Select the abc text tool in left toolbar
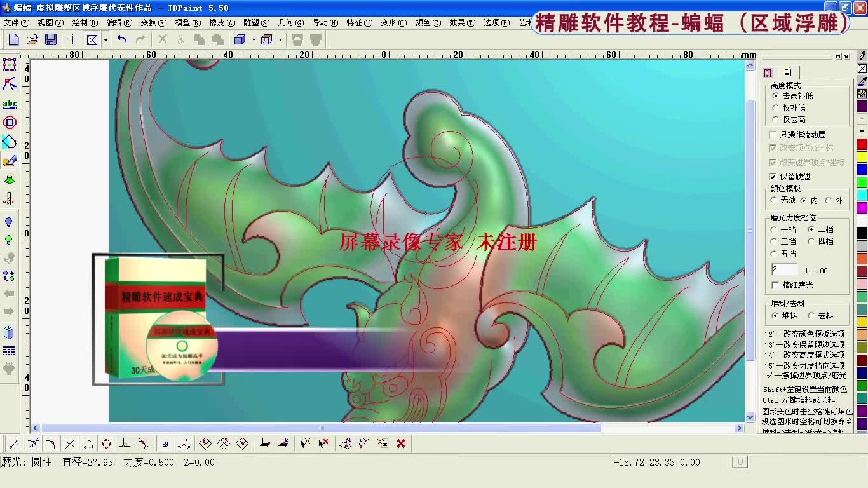This screenshot has height=488, width=868. point(10,104)
